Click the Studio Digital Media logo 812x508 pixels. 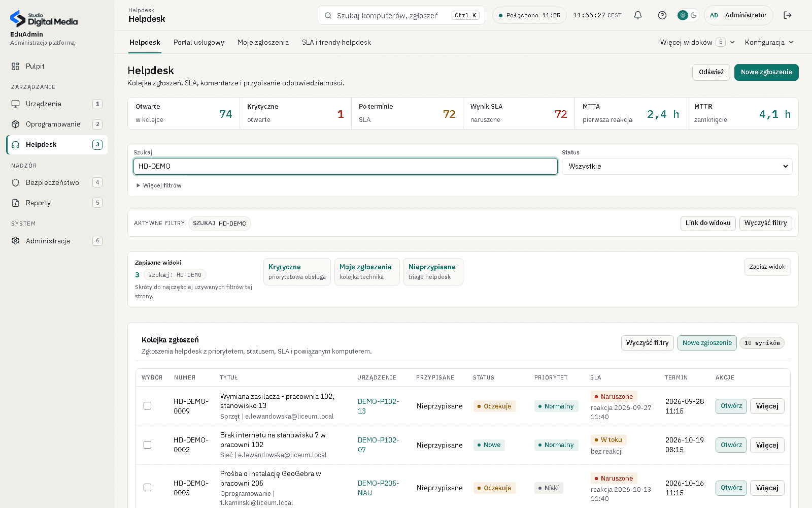[44, 19]
